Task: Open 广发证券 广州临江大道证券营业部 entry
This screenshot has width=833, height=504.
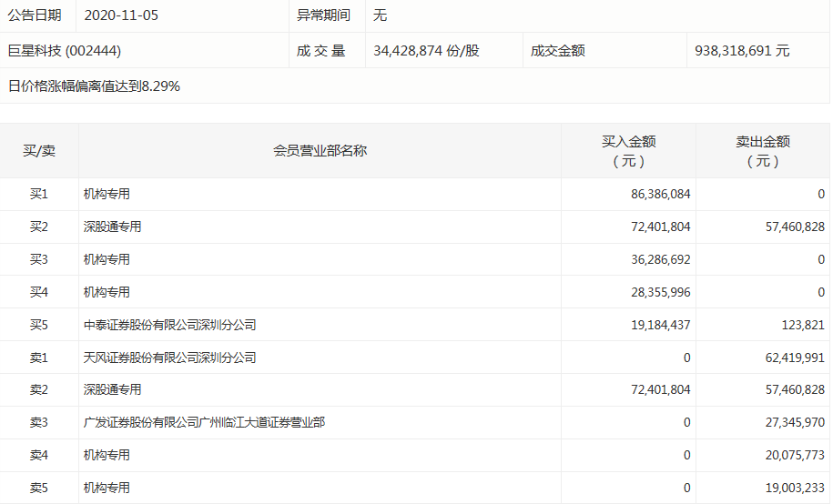Action: (x=204, y=422)
